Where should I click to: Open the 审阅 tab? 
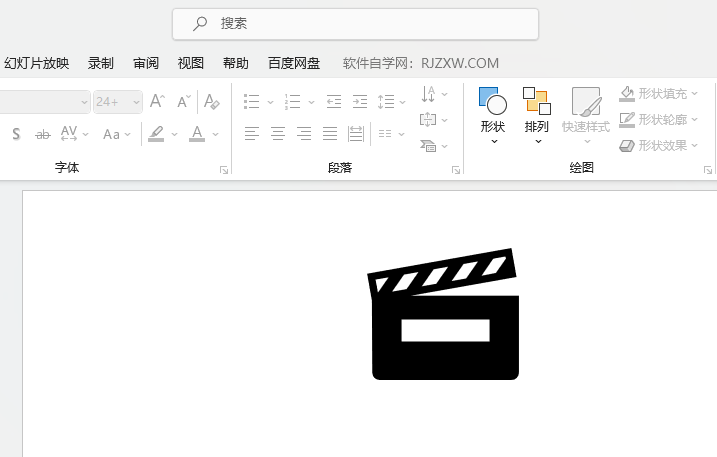[x=146, y=63]
